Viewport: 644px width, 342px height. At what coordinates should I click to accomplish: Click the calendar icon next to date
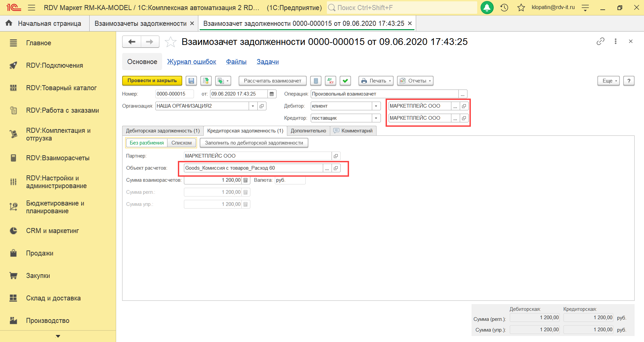point(272,94)
